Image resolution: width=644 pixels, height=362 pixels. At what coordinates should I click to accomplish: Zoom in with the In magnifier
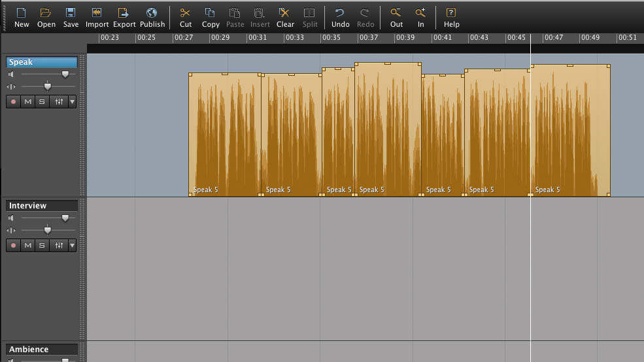[x=420, y=13]
